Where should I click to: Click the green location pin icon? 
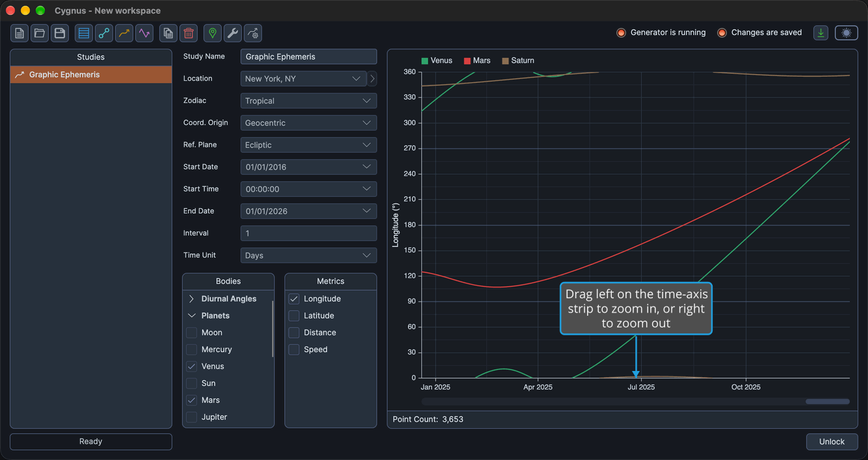213,33
